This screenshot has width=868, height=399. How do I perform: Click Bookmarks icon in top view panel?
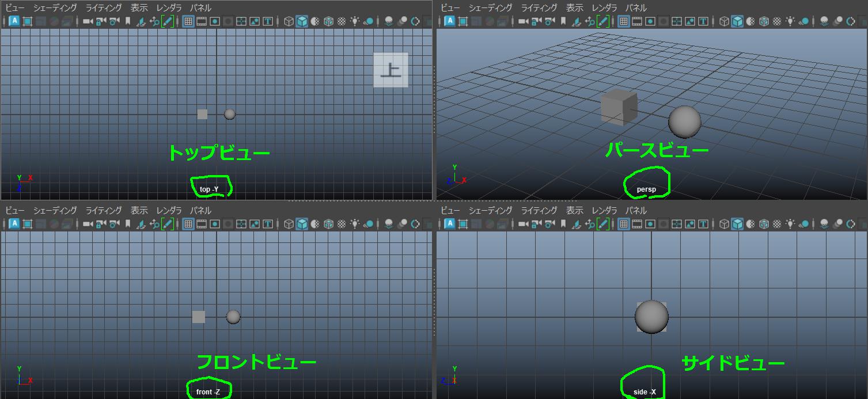coord(128,21)
